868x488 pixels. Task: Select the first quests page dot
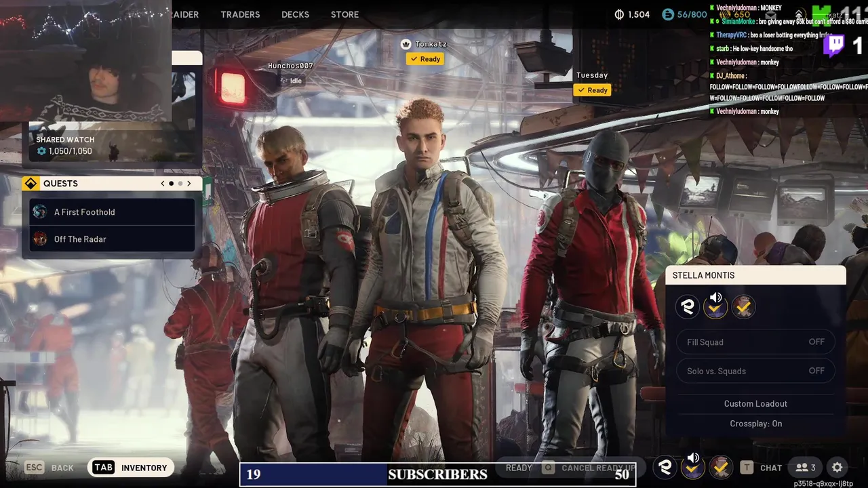pyautogui.click(x=171, y=184)
